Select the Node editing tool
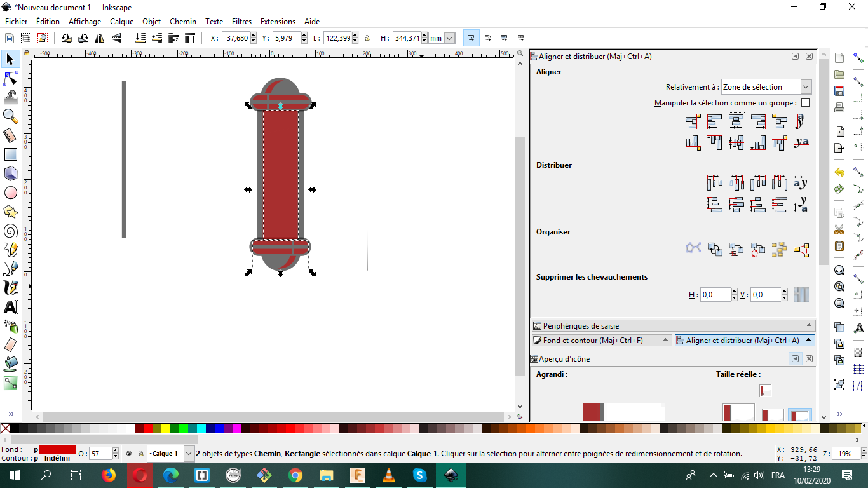Screen dimensions: 868x488 coord(11,78)
